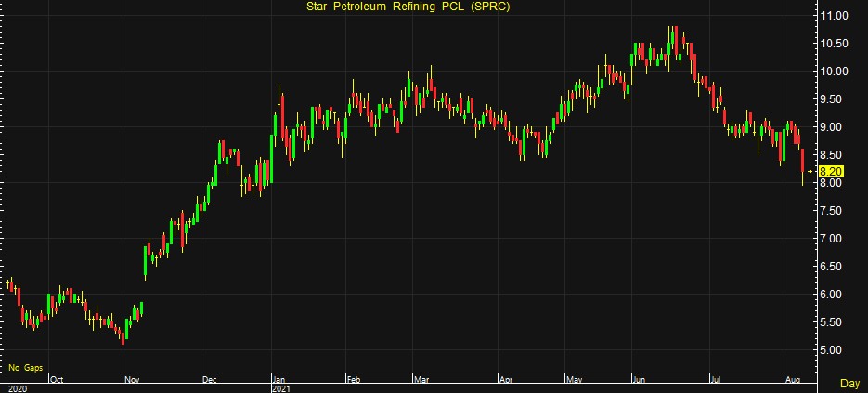Click the Feb label on time axis
868x393 pixels.
[x=353, y=380]
